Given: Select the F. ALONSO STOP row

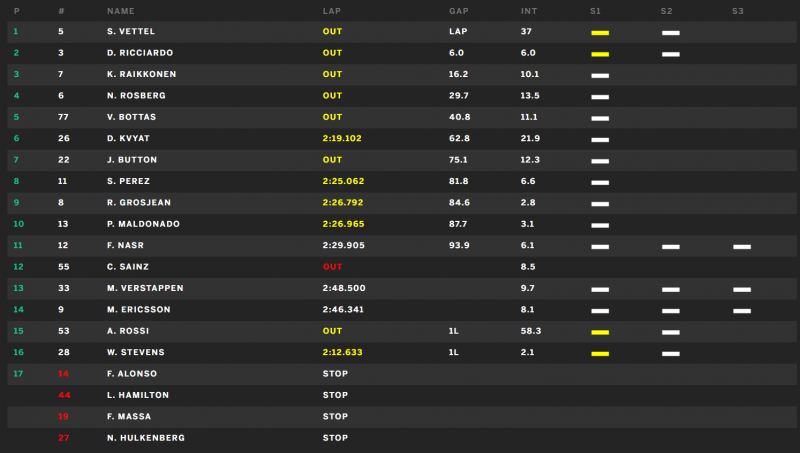Looking at the screenshot, I should click(x=402, y=374).
